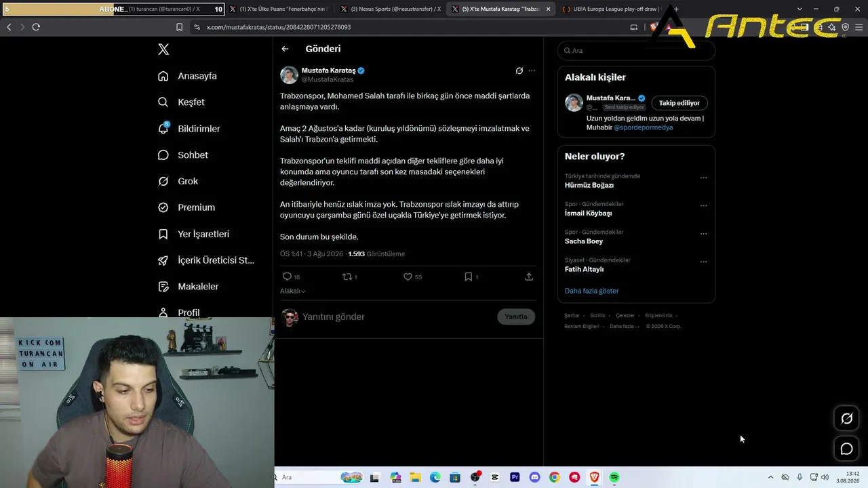Open options for İsmail Köybaşı trend
This screenshot has height=488, width=868.
[703, 205]
